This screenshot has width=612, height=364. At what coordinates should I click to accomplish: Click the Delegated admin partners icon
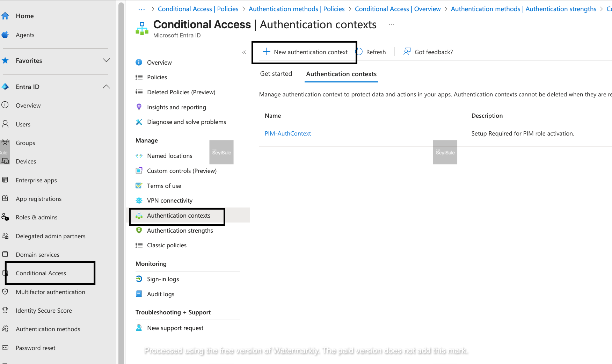pos(5,236)
